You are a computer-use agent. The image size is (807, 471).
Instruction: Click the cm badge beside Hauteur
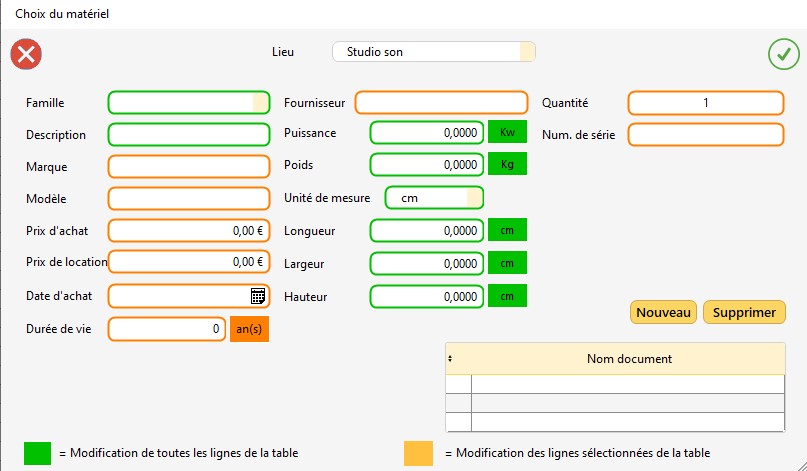(507, 297)
